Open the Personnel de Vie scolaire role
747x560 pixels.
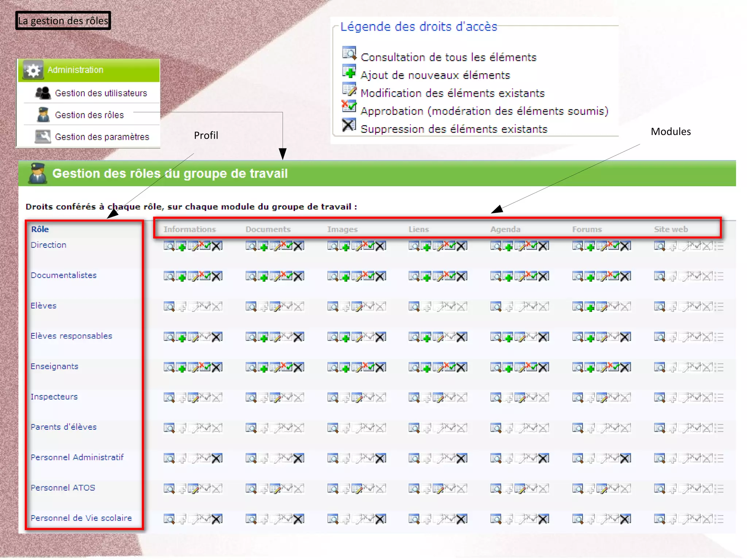81,518
